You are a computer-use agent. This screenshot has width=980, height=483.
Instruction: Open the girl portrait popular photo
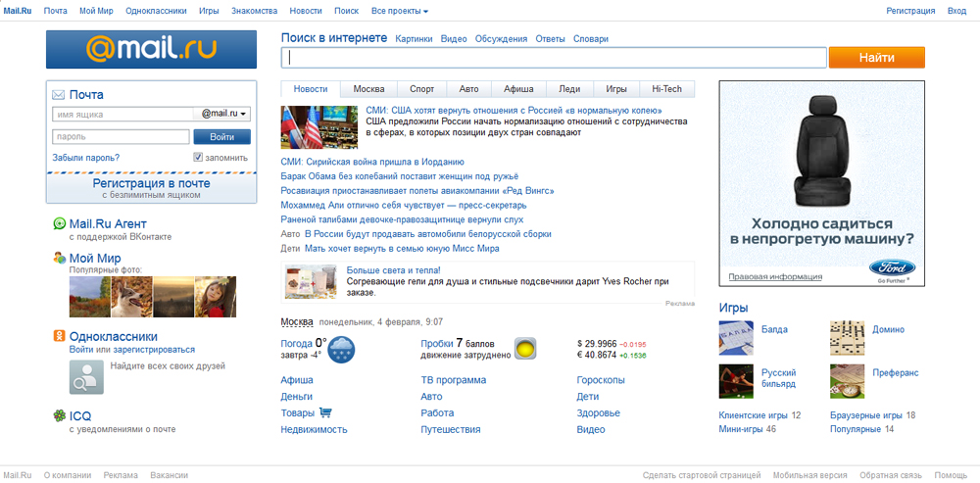[x=216, y=297]
